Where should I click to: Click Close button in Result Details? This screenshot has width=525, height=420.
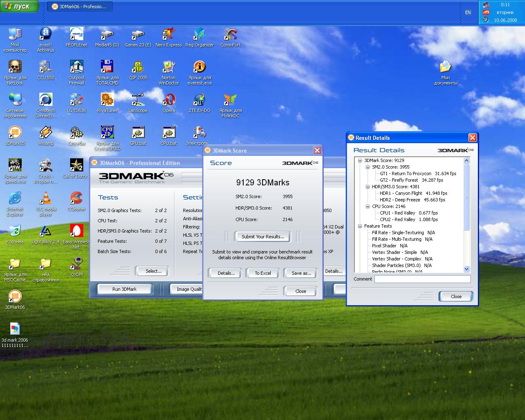[x=456, y=297]
